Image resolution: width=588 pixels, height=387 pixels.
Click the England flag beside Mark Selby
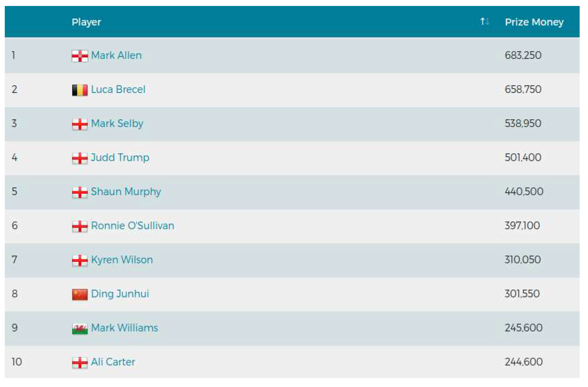click(x=80, y=124)
